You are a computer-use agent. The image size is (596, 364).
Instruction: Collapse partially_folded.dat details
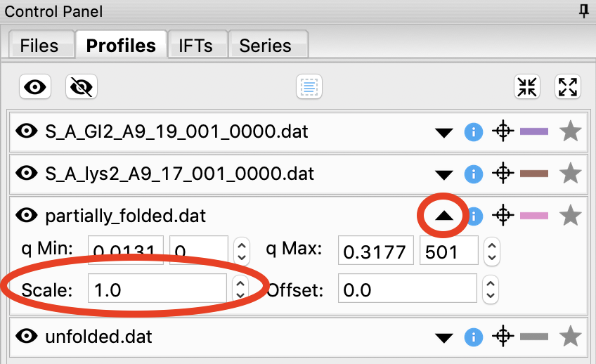tap(443, 216)
